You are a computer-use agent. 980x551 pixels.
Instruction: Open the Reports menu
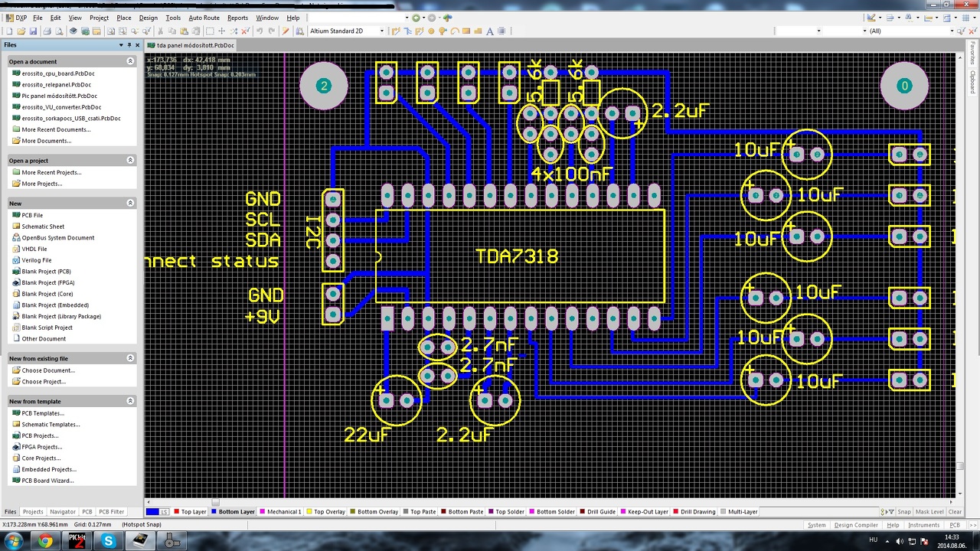click(x=237, y=18)
